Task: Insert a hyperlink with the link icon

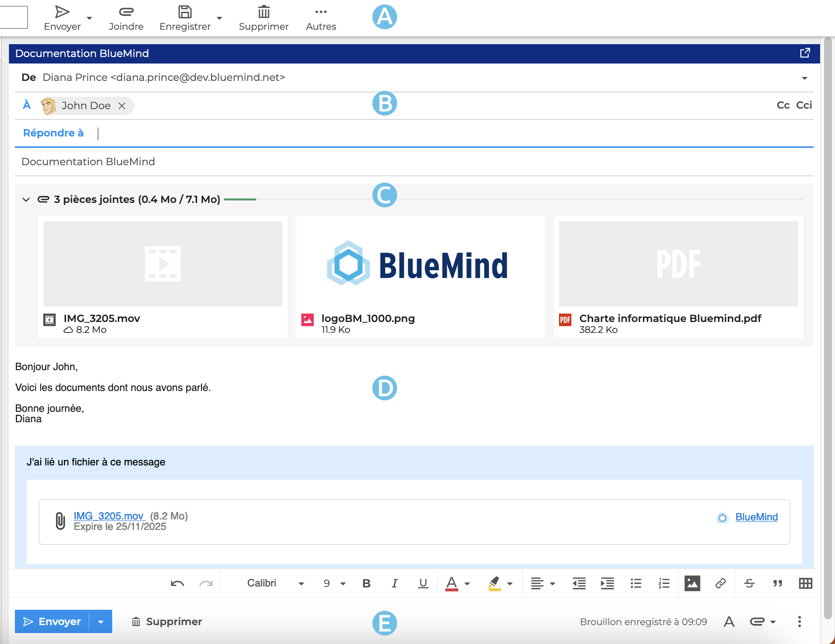Action: click(720, 583)
